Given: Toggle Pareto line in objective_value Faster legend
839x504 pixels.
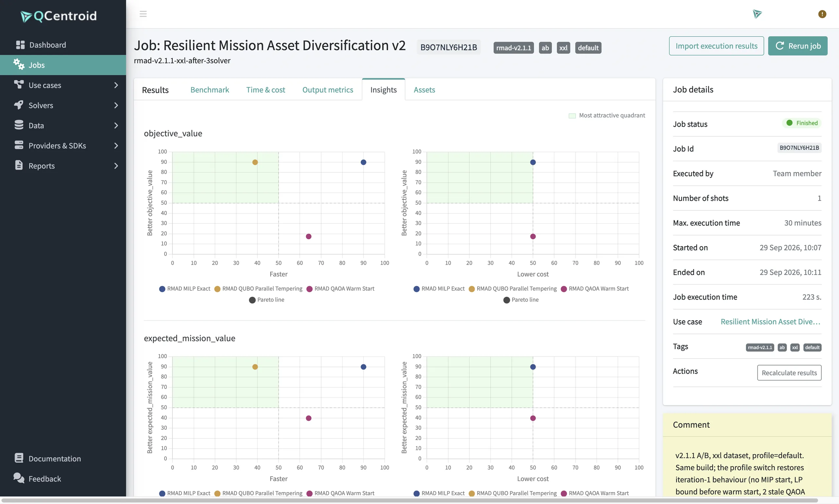Looking at the screenshot, I should point(267,300).
